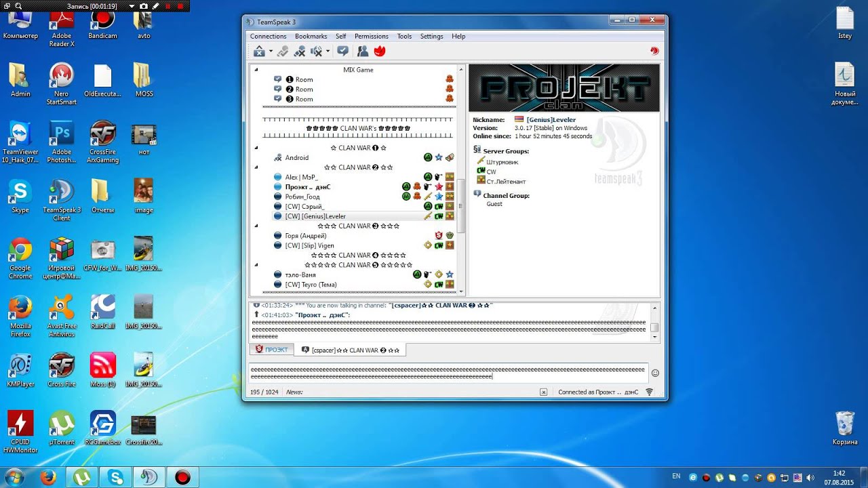Open the dropdown arrow beside the Away icon

(x=271, y=52)
